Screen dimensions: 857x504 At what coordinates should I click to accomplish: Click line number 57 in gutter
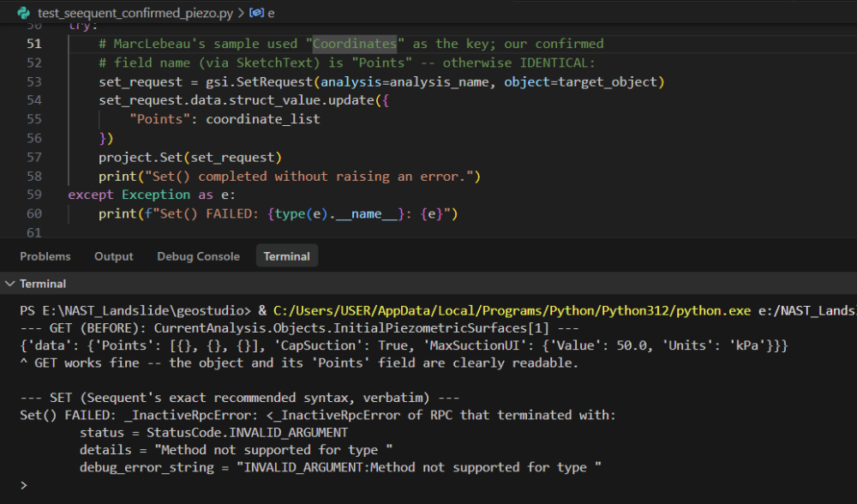(x=34, y=158)
